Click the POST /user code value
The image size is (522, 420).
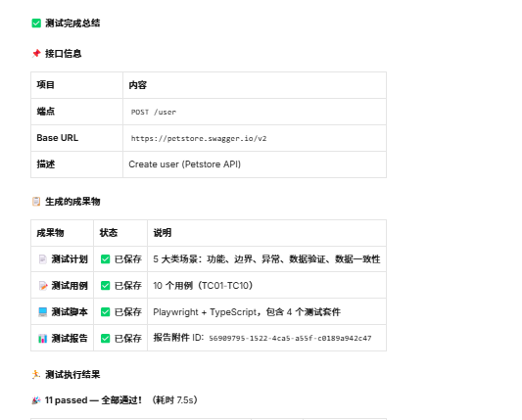point(154,113)
